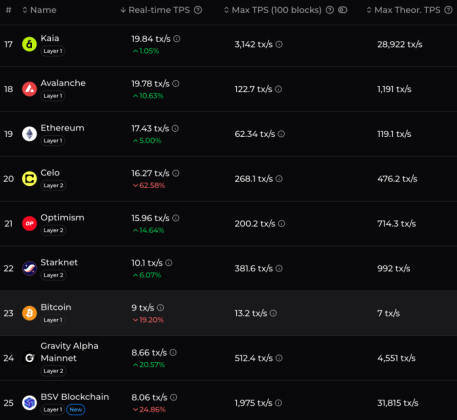Viewport: 457px width, 420px height.
Task: Select the Bitcoin table row
Action: pyautogui.click(x=228, y=313)
